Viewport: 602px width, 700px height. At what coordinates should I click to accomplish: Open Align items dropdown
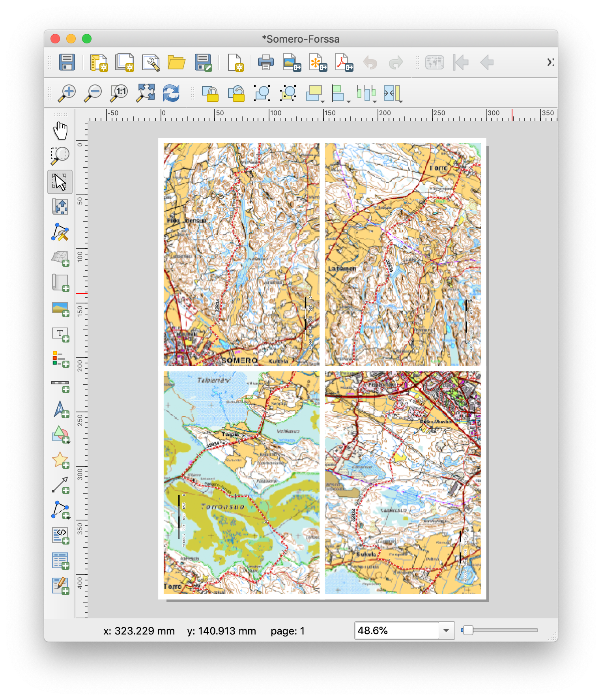341,94
